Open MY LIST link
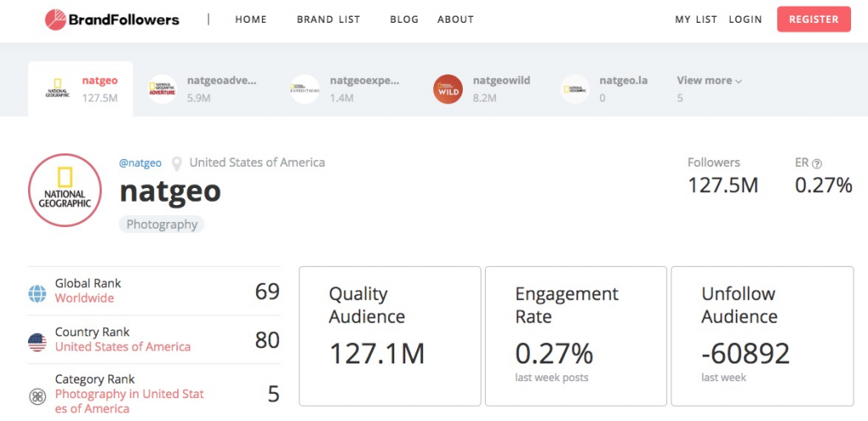The width and height of the screenshot is (868, 421). [696, 19]
